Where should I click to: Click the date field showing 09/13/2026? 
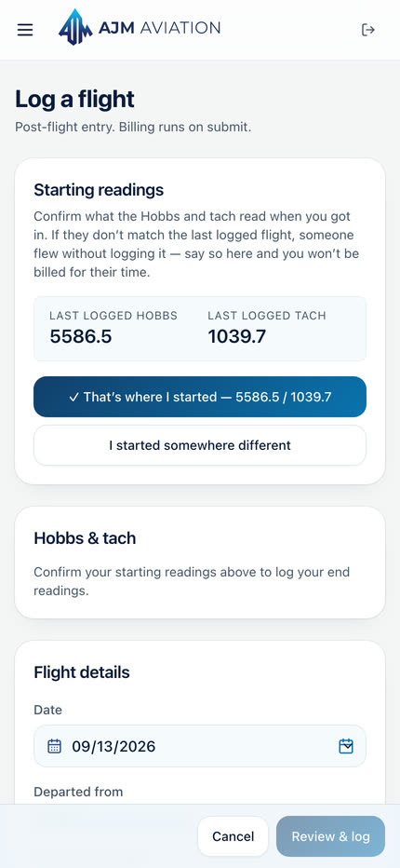tap(200, 746)
